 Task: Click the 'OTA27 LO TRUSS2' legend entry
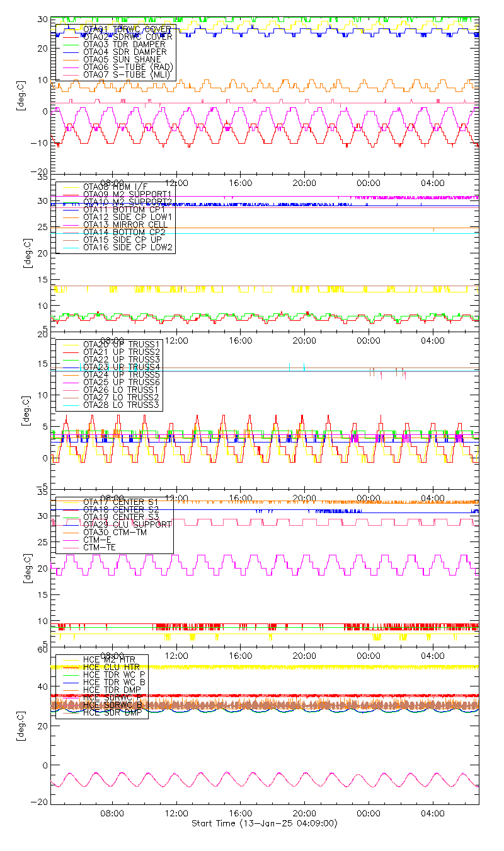pos(122,397)
